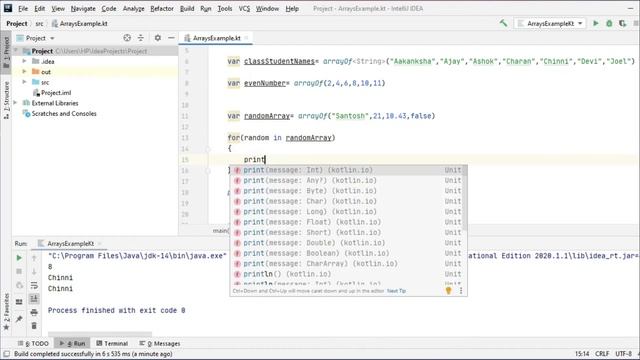640x360 pixels.
Task: Click ArraysExample.kt breadcrumb in navigation bar
Action: [80, 24]
